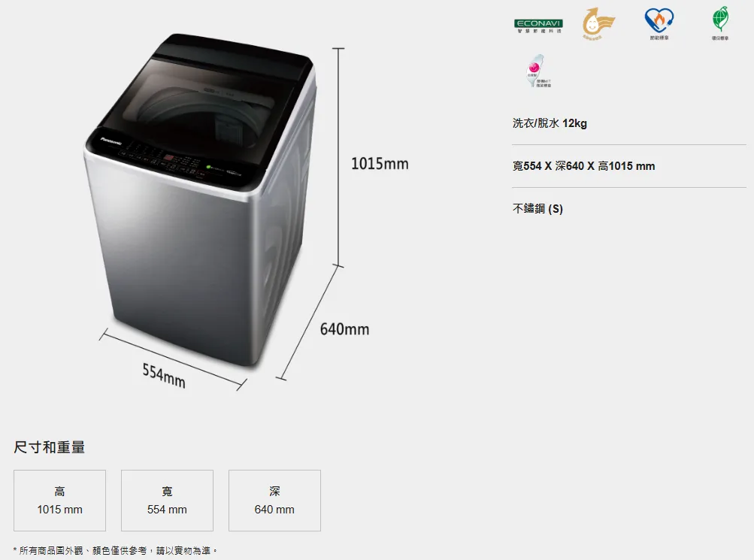Click the blue heart energy-saving mark
The width and height of the screenshot is (754, 560).
[659, 23]
